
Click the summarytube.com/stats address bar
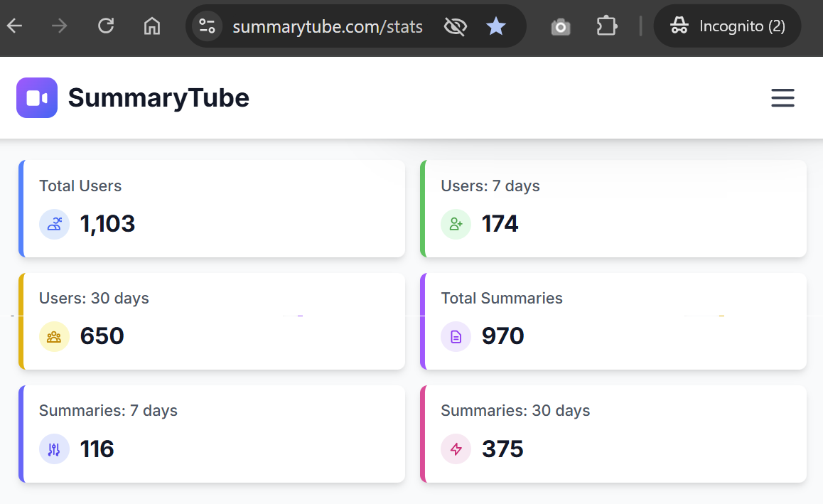click(328, 27)
